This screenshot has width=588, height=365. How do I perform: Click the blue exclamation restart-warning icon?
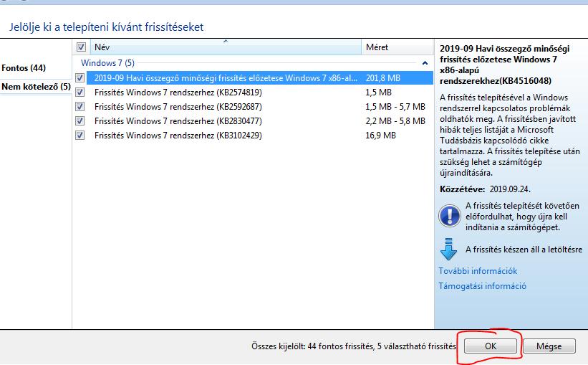pyautogui.click(x=449, y=216)
